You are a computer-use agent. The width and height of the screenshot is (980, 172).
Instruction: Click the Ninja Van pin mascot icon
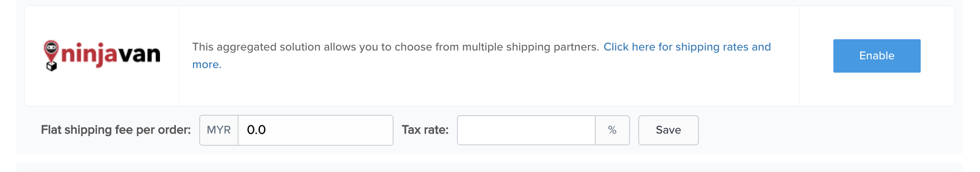click(x=51, y=51)
